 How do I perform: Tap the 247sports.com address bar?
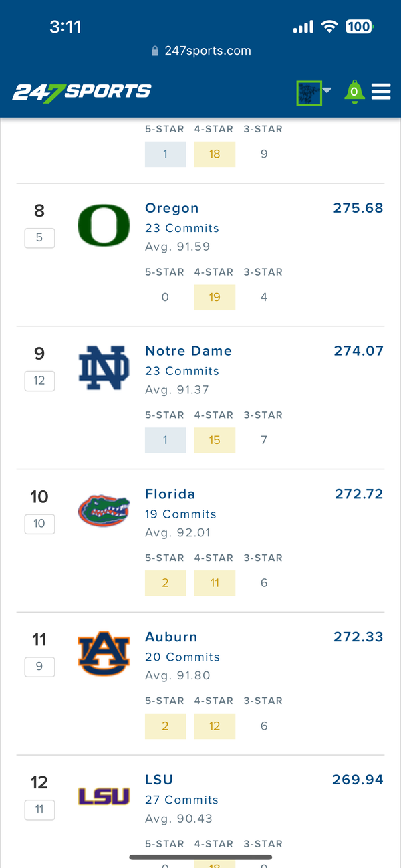pos(200,51)
